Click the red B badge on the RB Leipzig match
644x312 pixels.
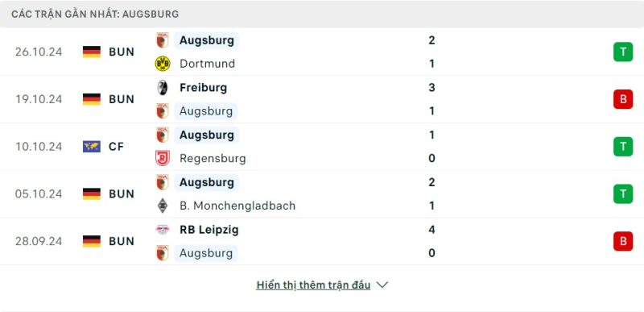coord(623,241)
